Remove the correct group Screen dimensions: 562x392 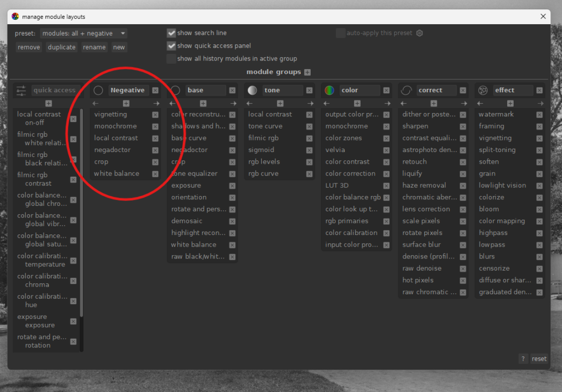[463, 91]
